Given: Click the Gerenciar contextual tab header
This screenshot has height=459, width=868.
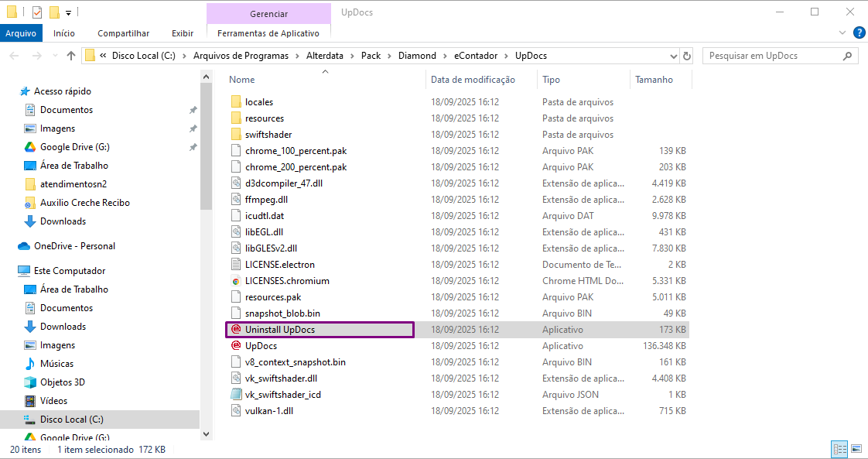Looking at the screenshot, I should click(x=269, y=14).
